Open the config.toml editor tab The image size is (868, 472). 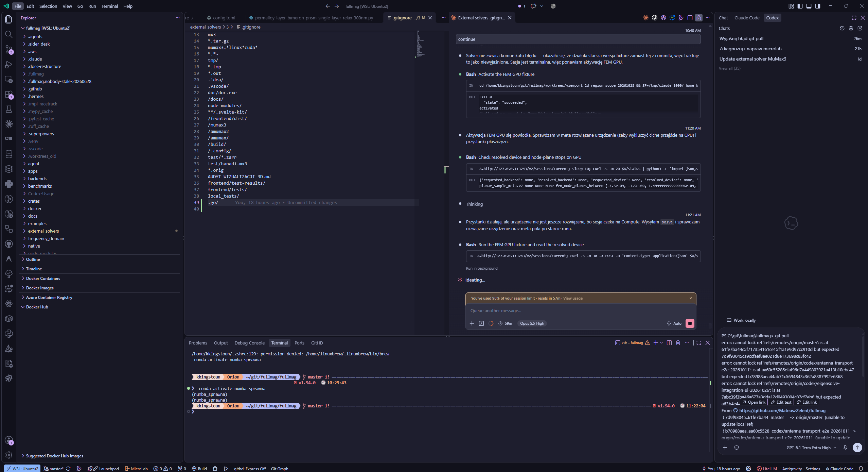tap(221, 18)
